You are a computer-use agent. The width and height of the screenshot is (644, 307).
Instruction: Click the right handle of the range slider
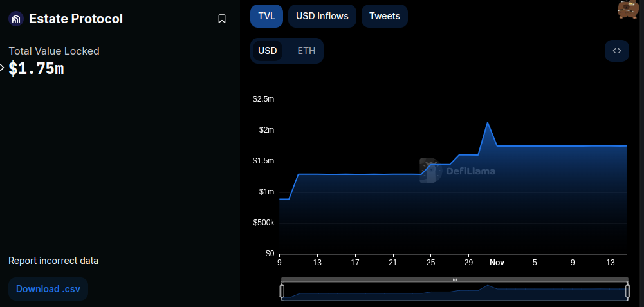click(627, 292)
